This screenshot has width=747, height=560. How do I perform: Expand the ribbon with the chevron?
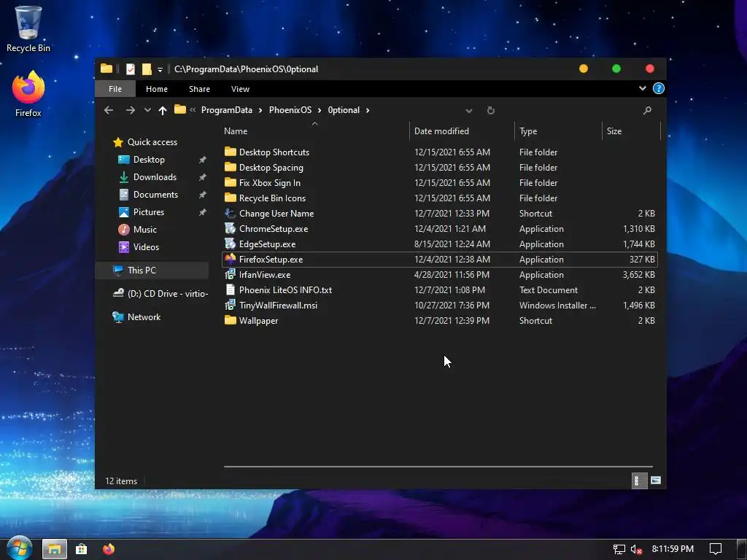[x=642, y=88]
